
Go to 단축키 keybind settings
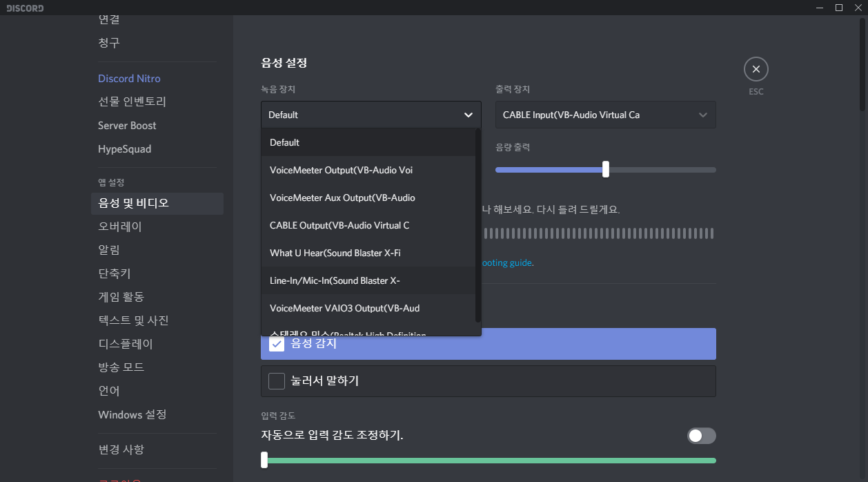pyautogui.click(x=115, y=273)
